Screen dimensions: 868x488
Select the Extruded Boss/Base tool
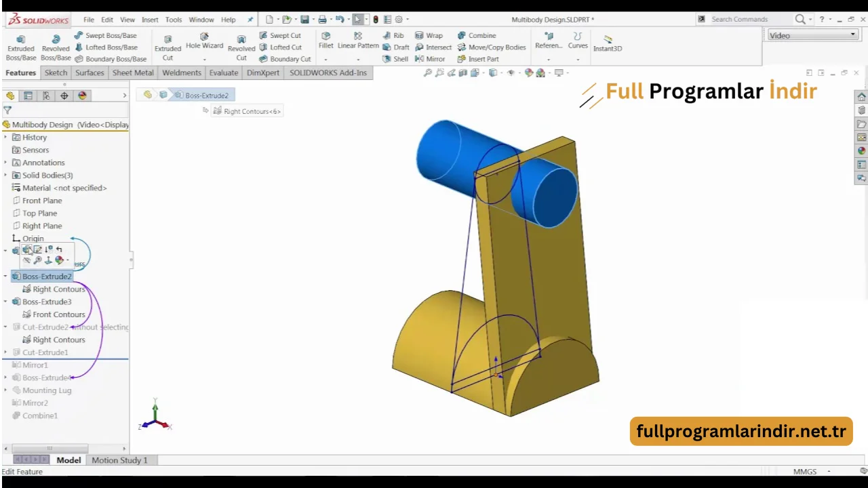(x=20, y=47)
